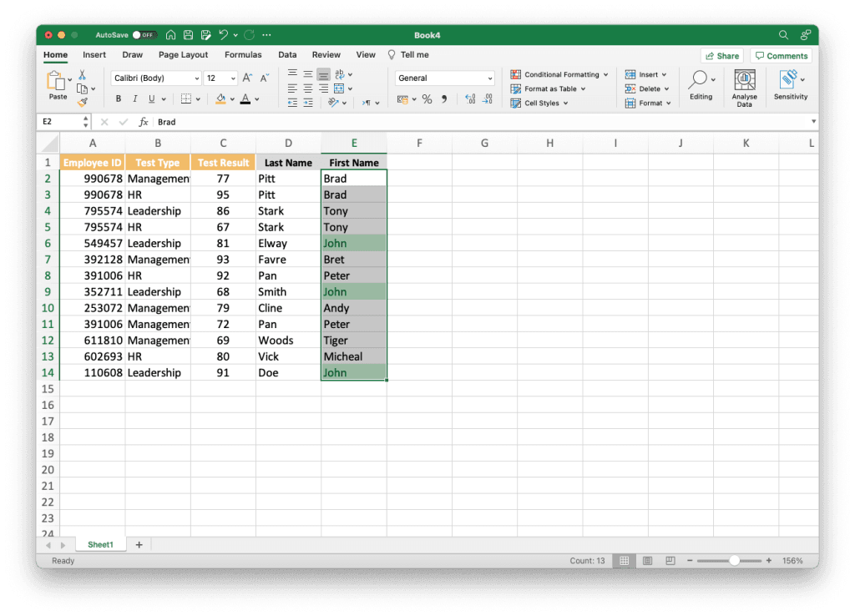Click the Accounting Number Format icon
The height and width of the screenshot is (616, 855).
[x=403, y=99]
